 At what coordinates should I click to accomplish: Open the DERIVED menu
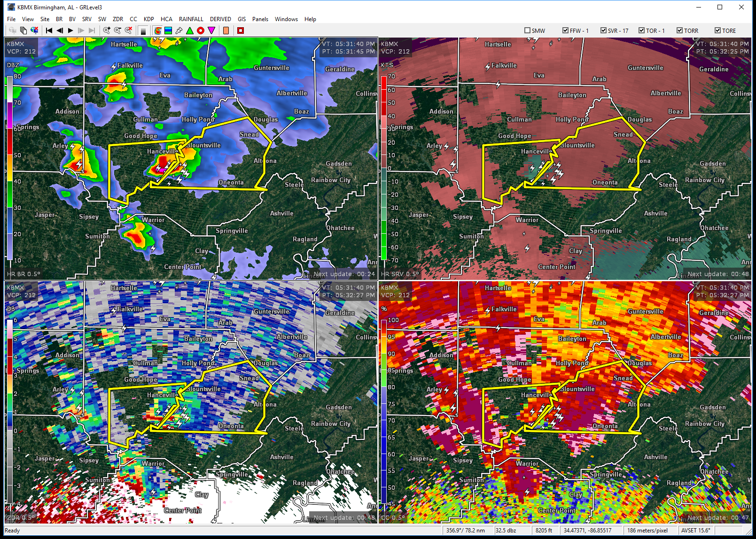tap(220, 19)
